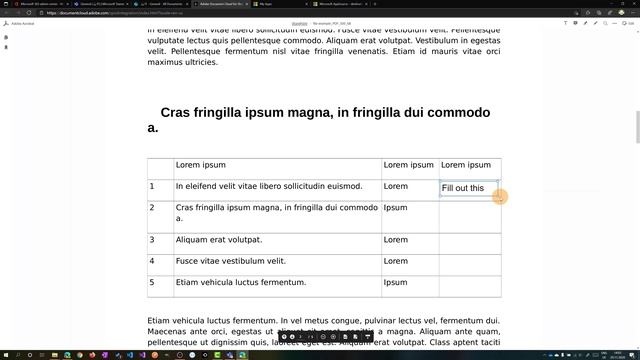640x360 pixels.
Task: Open File Explorer from the taskbar
Action: (54, 355)
